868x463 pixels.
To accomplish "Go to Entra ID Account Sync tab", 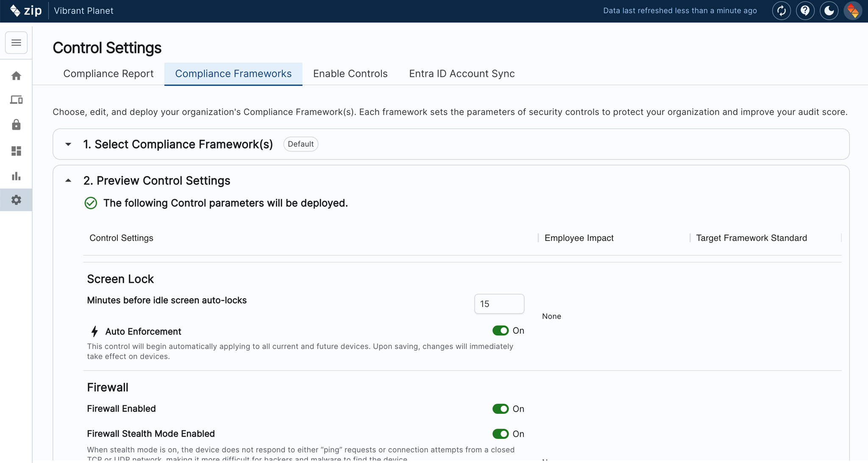I will [x=462, y=74].
